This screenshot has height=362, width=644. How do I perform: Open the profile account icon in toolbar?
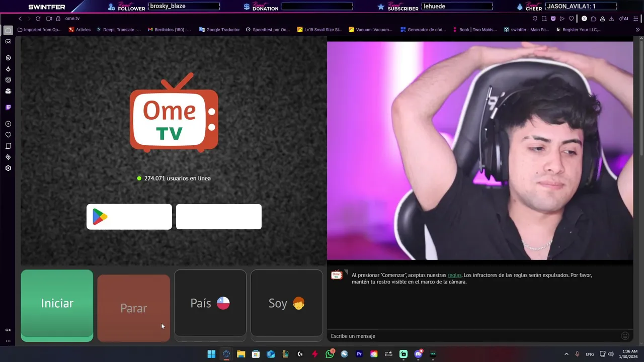pyautogui.click(x=603, y=19)
